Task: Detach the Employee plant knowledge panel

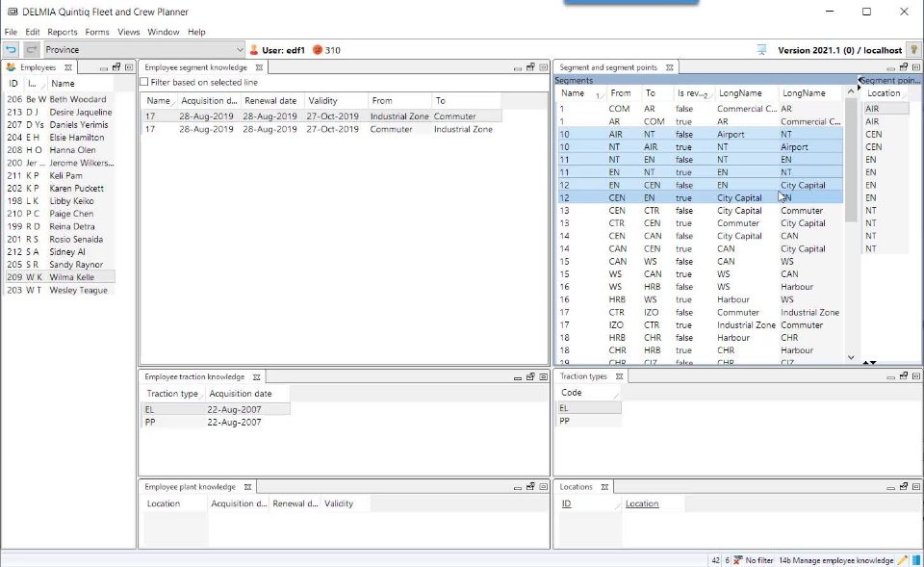Action: click(x=530, y=487)
